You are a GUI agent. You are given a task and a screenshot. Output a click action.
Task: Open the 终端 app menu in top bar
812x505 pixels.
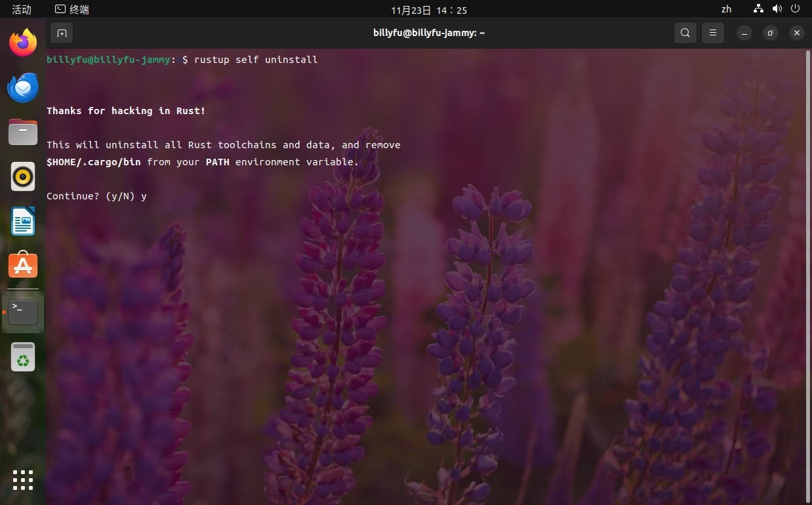coord(72,10)
